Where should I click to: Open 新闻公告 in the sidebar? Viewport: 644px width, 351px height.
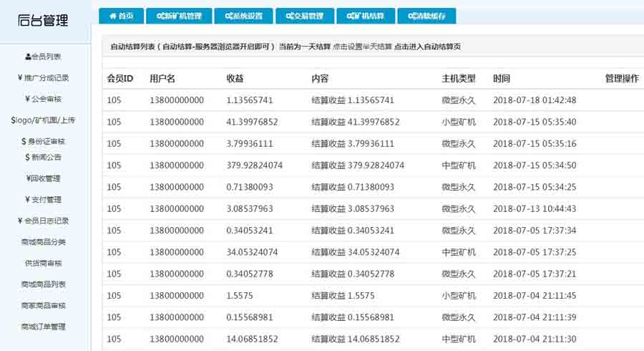pos(45,157)
